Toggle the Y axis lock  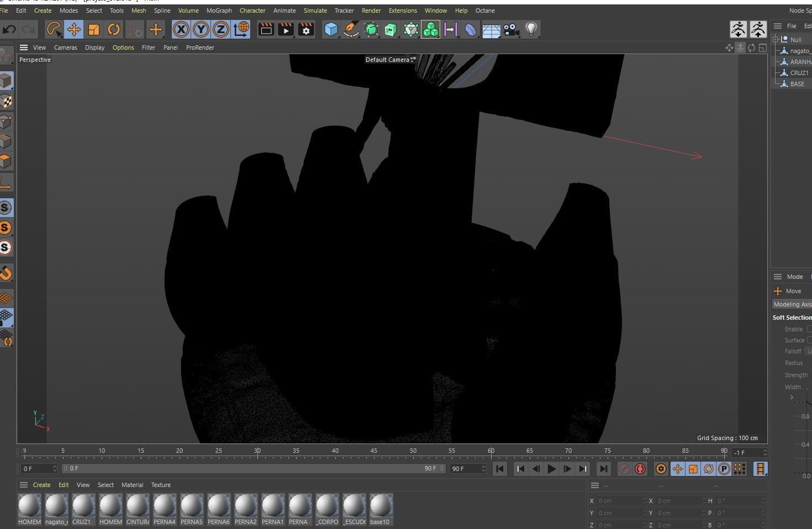[201, 29]
